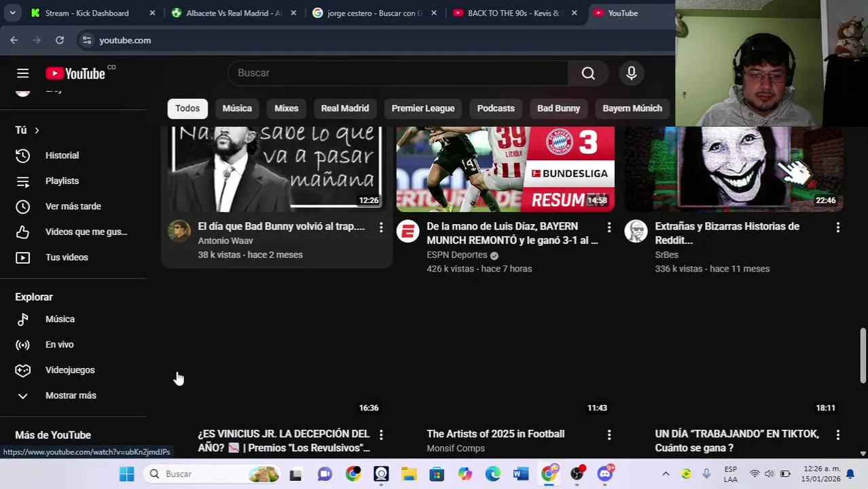
Task: Open File Explorer from taskbar
Action: point(409,474)
